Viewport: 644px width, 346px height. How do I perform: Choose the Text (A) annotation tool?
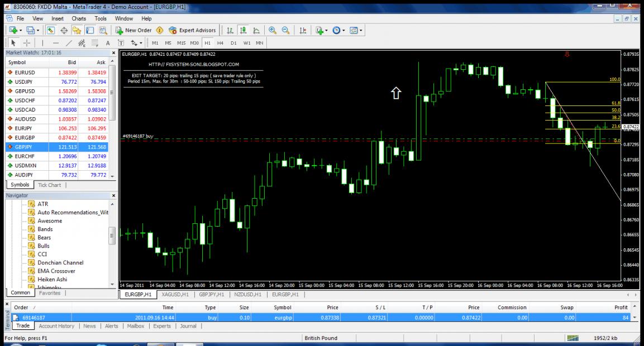point(108,43)
